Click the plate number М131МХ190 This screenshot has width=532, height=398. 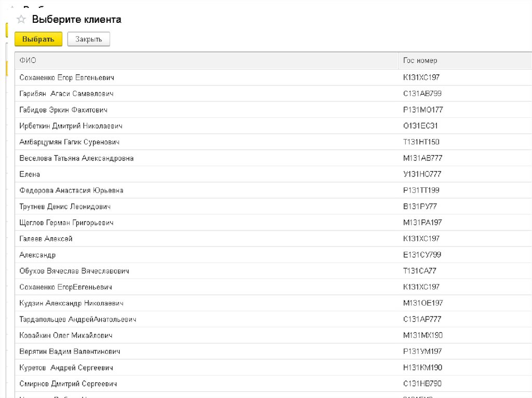click(x=423, y=335)
